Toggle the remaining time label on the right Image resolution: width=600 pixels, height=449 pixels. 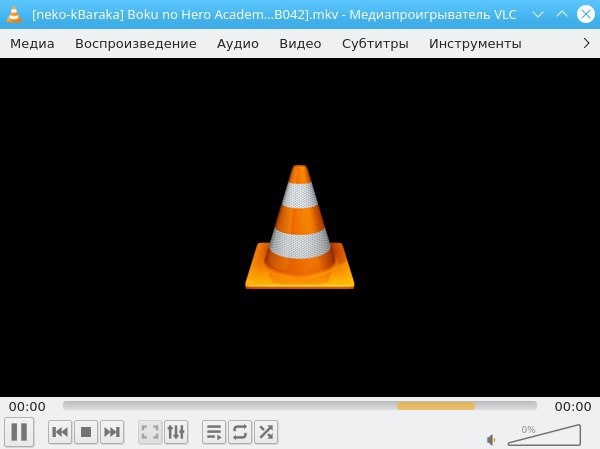click(573, 407)
